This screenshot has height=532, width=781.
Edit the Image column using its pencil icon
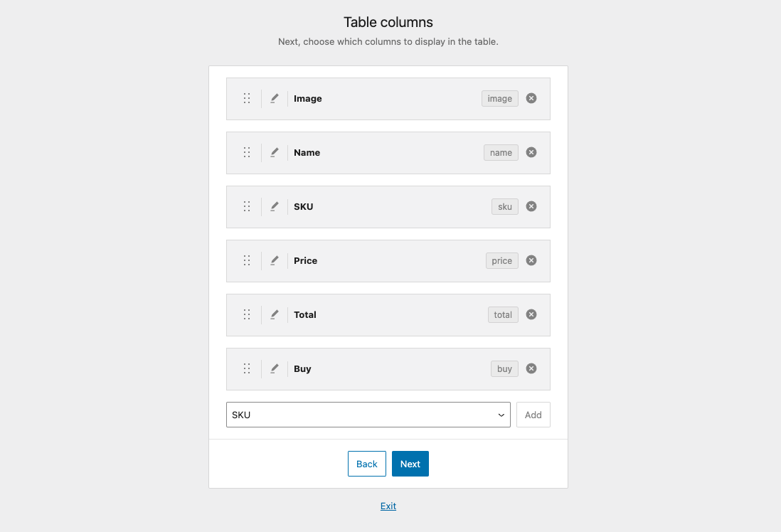[x=275, y=98]
